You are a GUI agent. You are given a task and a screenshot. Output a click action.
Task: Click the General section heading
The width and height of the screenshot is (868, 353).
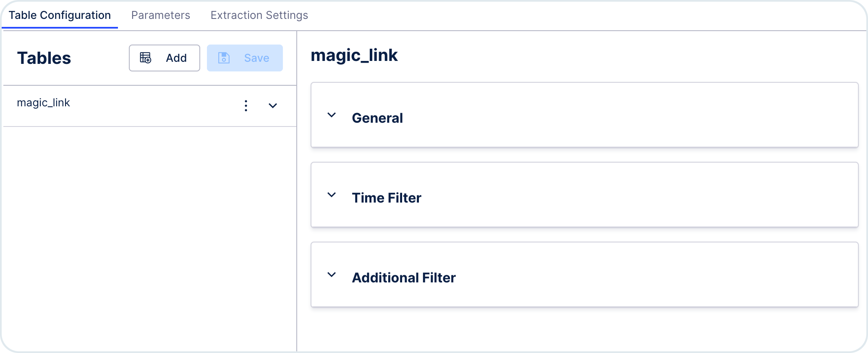click(x=377, y=118)
